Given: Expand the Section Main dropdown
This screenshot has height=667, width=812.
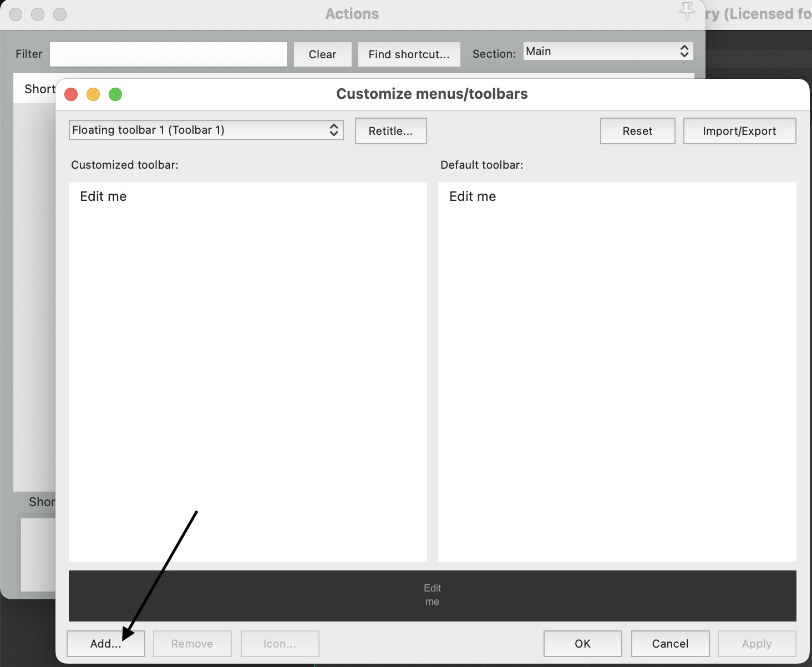Looking at the screenshot, I should pyautogui.click(x=608, y=52).
